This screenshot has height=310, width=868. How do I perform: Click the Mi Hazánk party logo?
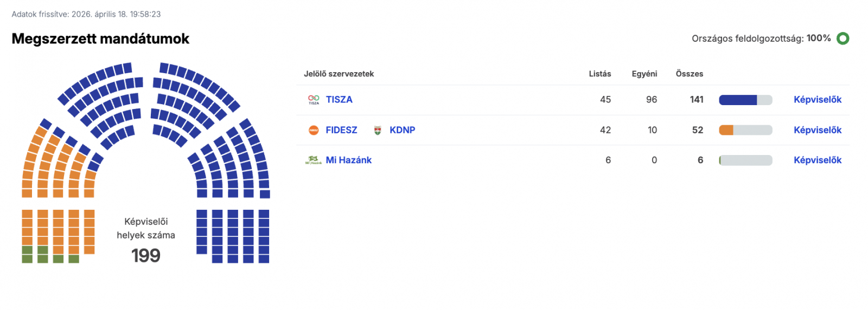click(314, 160)
